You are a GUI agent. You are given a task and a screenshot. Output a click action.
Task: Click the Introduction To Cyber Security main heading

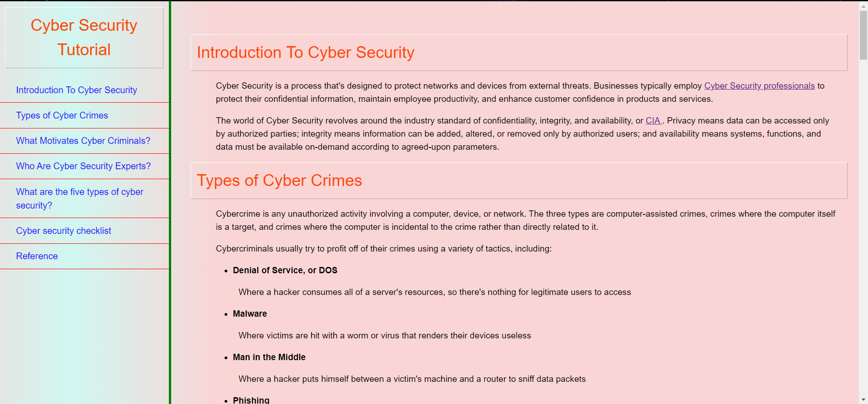click(305, 52)
